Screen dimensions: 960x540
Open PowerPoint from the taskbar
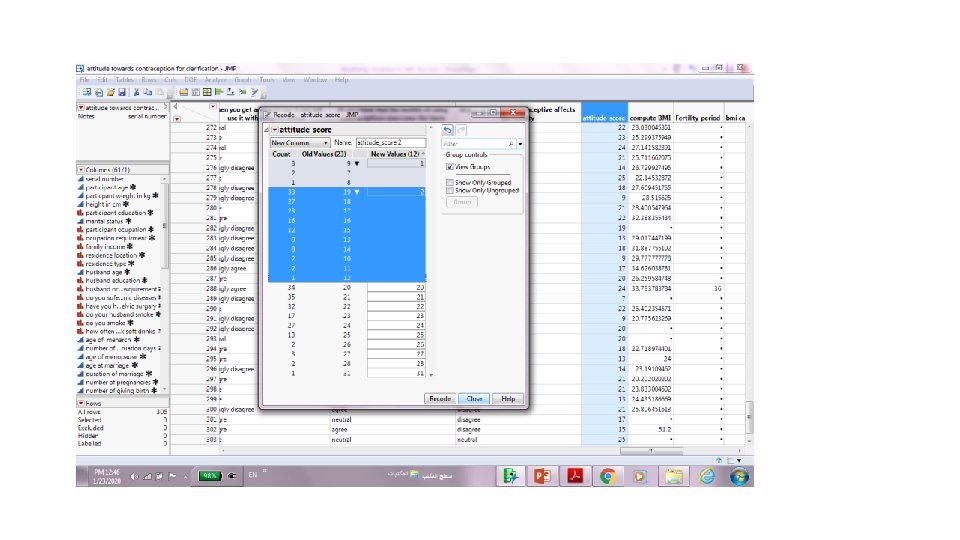[542, 476]
